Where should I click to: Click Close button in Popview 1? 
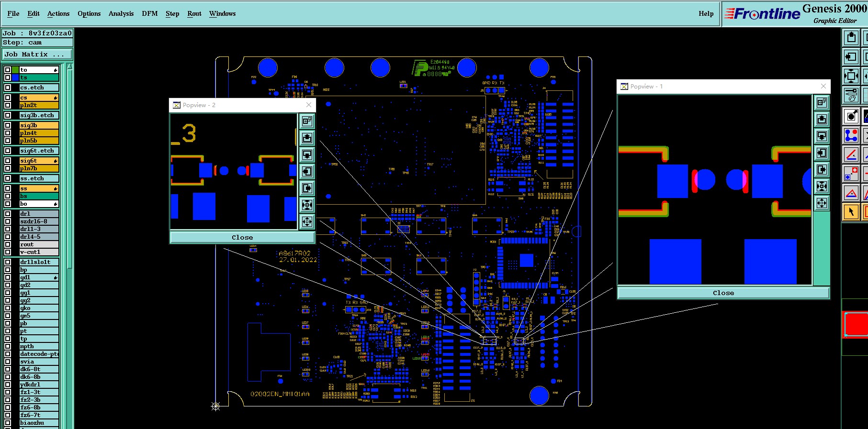(x=723, y=293)
